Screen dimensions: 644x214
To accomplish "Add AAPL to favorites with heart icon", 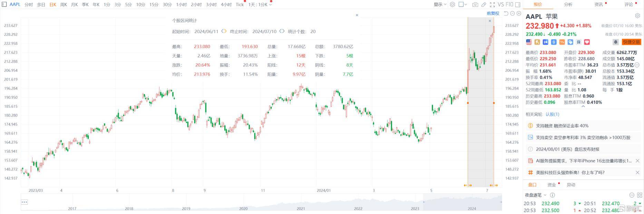I will [587, 42].
